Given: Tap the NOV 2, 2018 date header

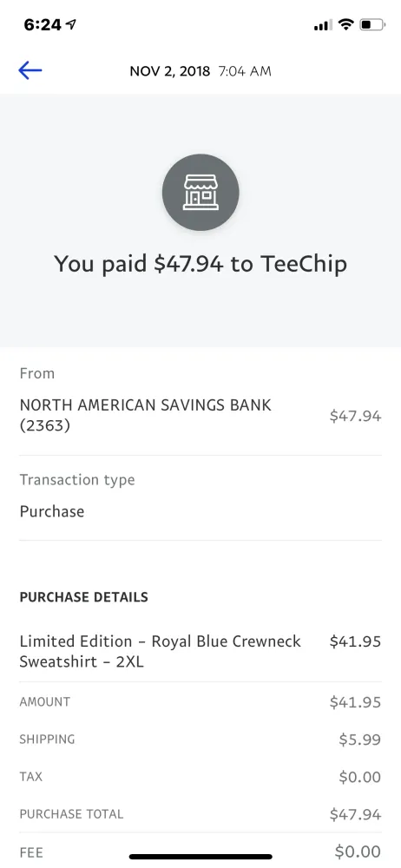Looking at the screenshot, I should click(x=170, y=71).
